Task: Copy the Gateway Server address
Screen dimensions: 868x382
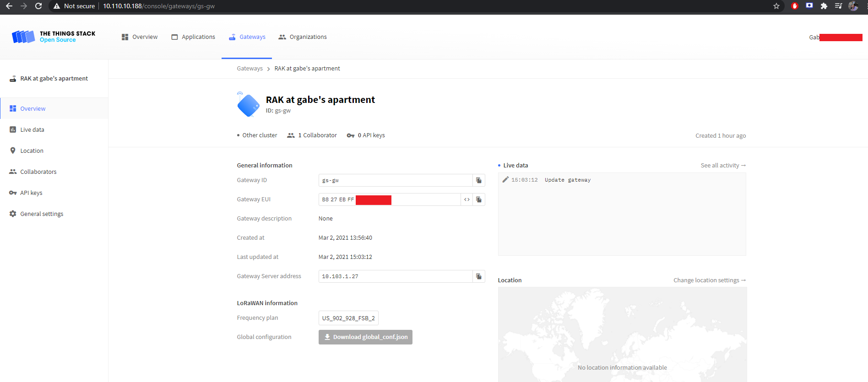Action: tap(479, 276)
